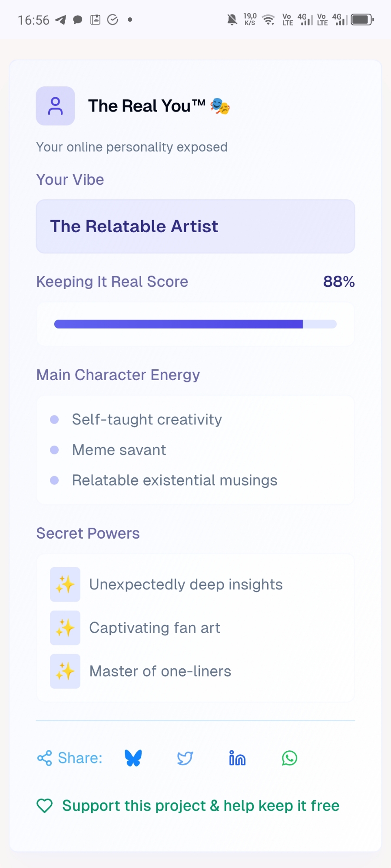This screenshot has height=868, width=391.
Task: Tap Relatable existential musings entry
Action: point(175,480)
